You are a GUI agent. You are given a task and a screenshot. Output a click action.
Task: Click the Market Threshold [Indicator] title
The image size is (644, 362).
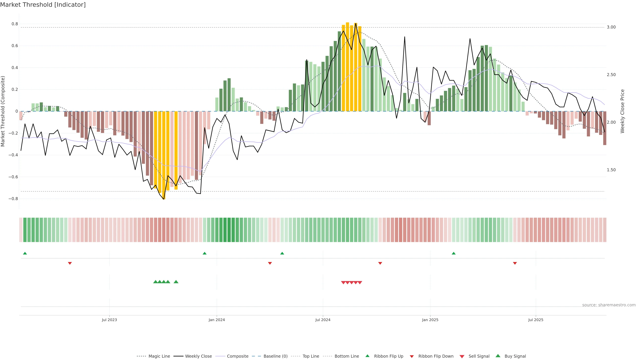pos(43,5)
